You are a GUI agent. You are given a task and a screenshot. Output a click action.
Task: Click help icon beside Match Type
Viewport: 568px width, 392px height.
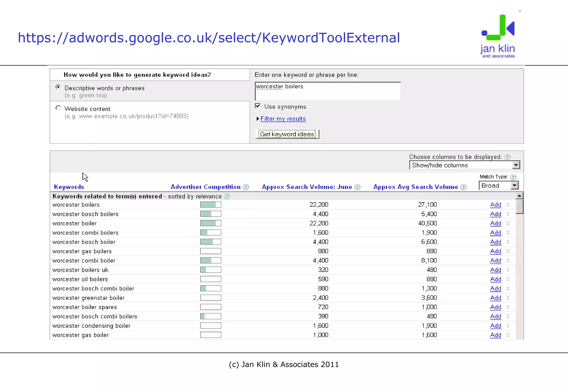click(513, 177)
